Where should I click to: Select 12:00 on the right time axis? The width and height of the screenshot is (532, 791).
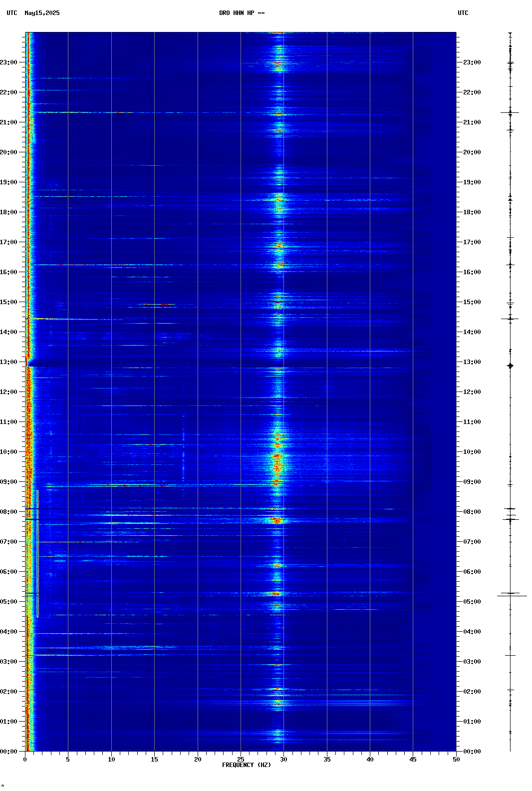coord(472,392)
